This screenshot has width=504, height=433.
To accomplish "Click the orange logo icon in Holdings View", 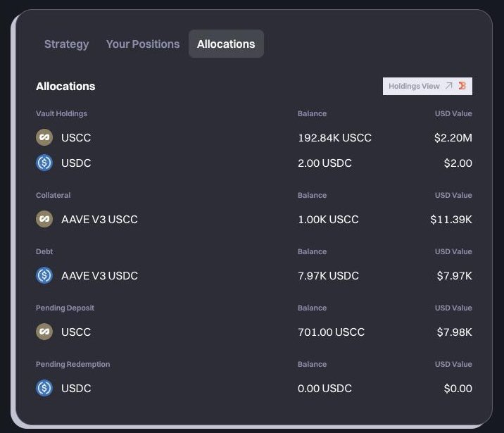I will tap(462, 85).
